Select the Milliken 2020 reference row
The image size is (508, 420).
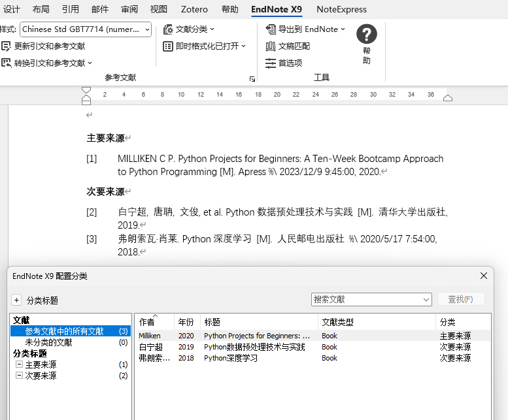coord(313,336)
